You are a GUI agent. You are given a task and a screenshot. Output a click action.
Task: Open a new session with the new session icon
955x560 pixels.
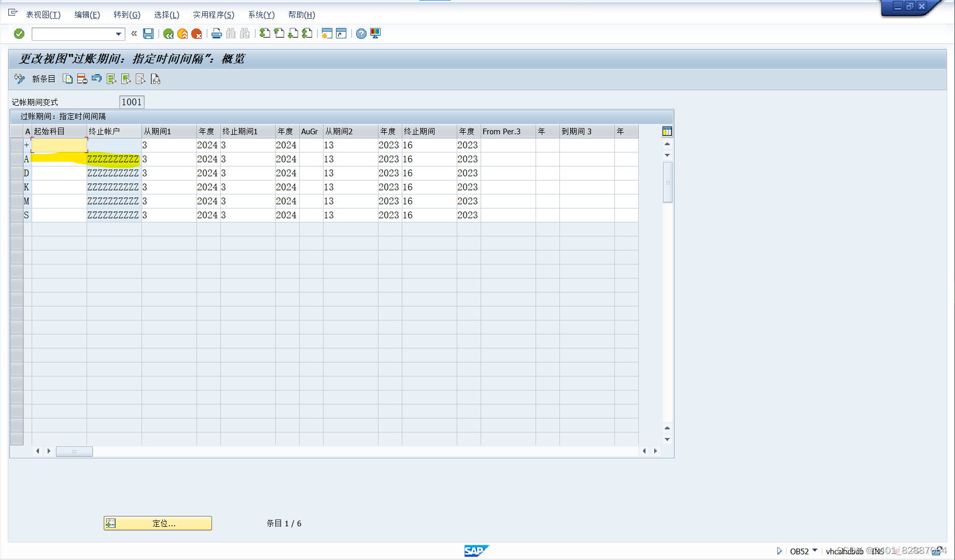tap(326, 33)
